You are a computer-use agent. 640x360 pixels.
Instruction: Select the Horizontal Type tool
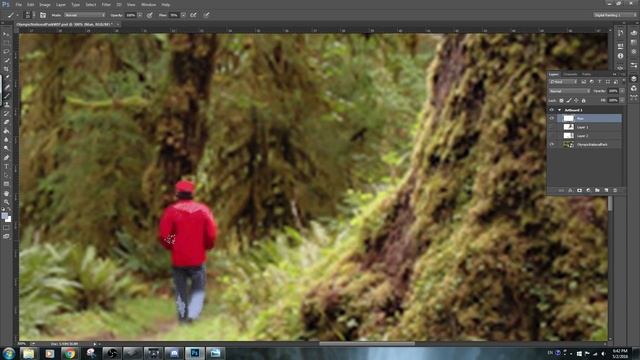6,167
